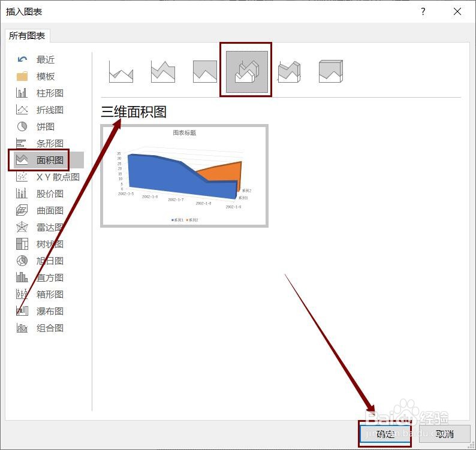Select the stacked area chart subtype
This screenshot has height=450, width=476.
pyautogui.click(x=163, y=72)
